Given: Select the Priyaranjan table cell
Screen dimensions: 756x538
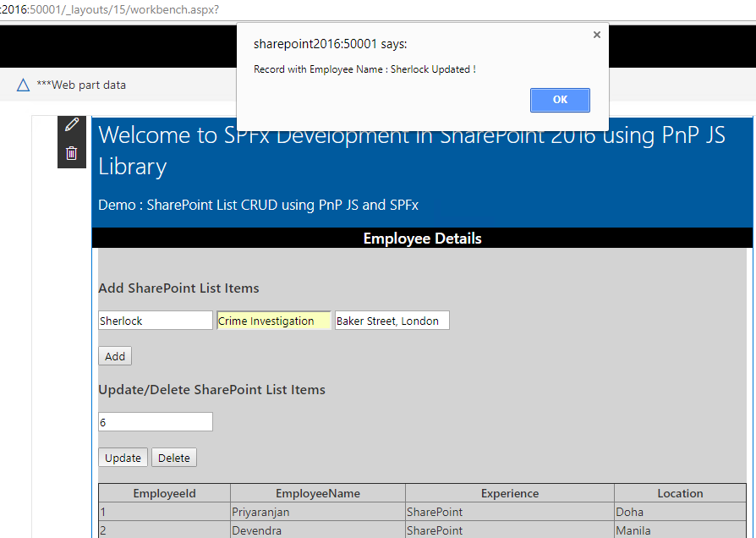Looking at the screenshot, I should 318,512.
